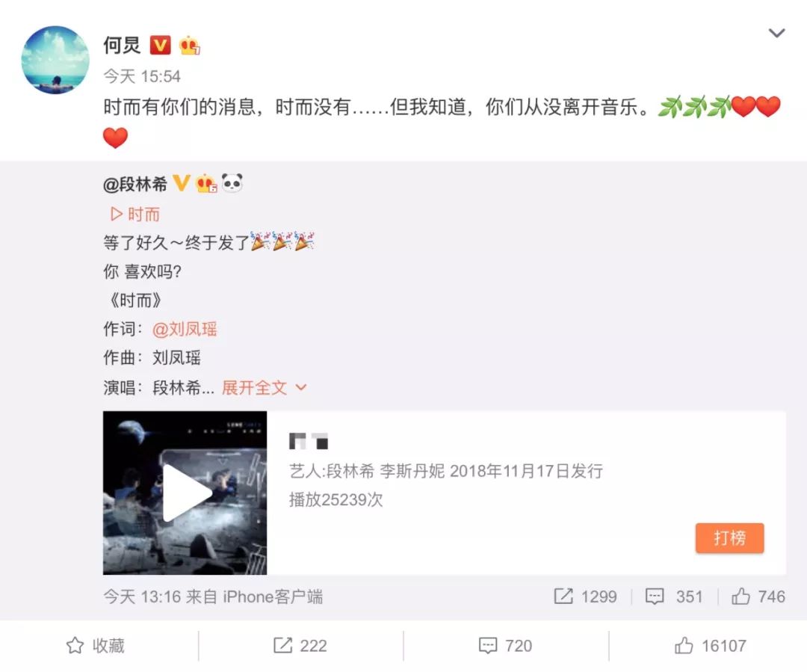Click the panda badge icon beside 段林希
807x672 pixels.
pyautogui.click(x=232, y=183)
